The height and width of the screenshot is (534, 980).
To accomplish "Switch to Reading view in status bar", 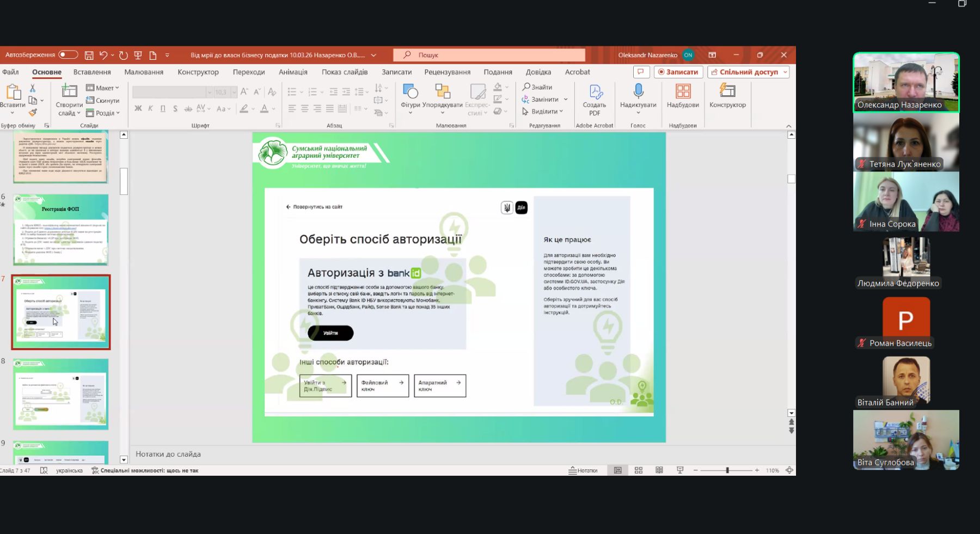I will coord(659,470).
